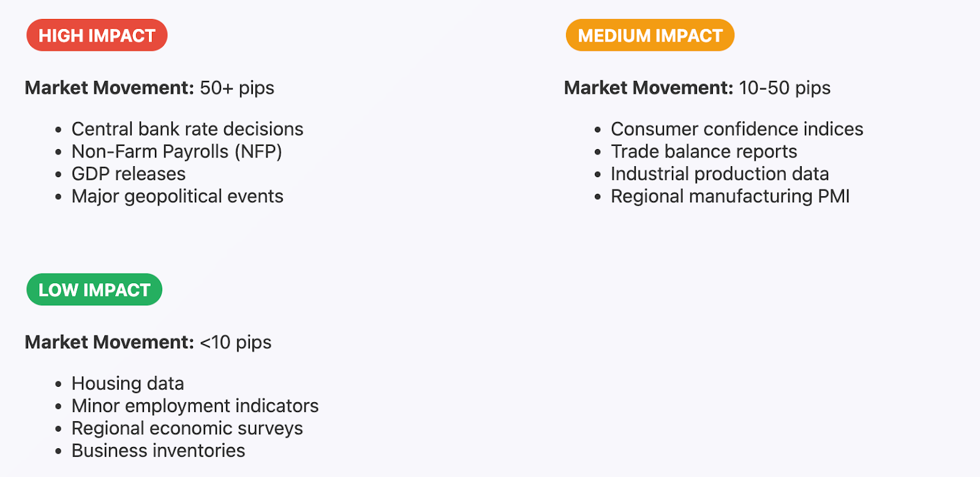The image size is (980, 477).
Task: Click the bullet beside Central bank rate decisions
Action: pyautogui.click(x=58, y=130)
